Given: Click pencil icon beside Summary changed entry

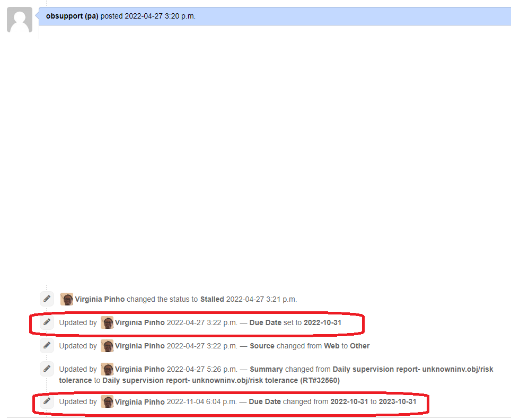Looking at the screenshot, I should coord(47,369).
